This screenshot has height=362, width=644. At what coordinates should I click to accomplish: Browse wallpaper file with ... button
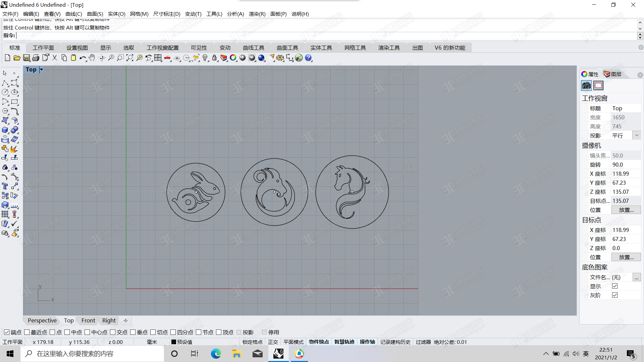(636, 277)
